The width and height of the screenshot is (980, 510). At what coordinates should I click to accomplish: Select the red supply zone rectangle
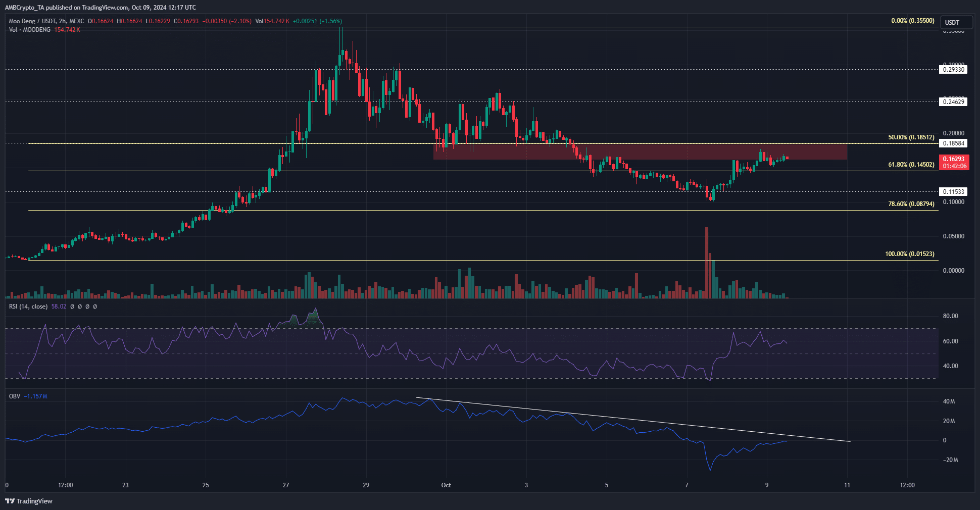640,151
